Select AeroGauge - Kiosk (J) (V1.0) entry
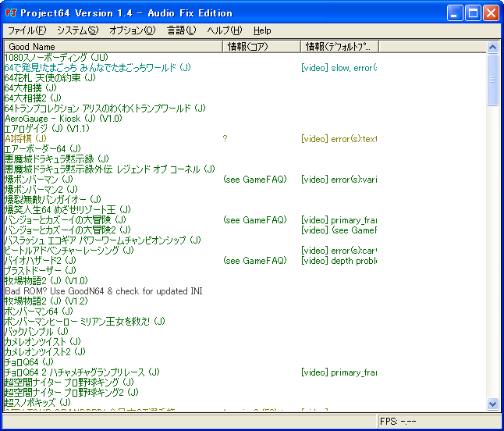The height and width of the screenshot is (431, 504). click(63, 119)
